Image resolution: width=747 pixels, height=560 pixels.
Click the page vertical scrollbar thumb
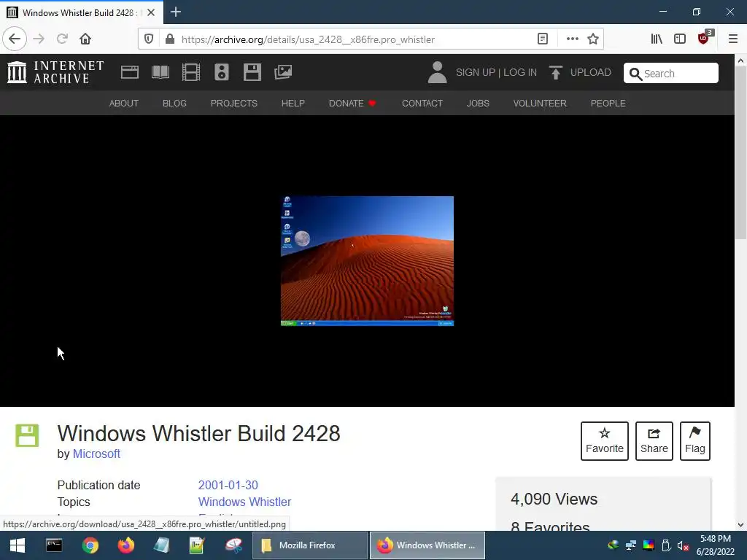tap(740, 152)
